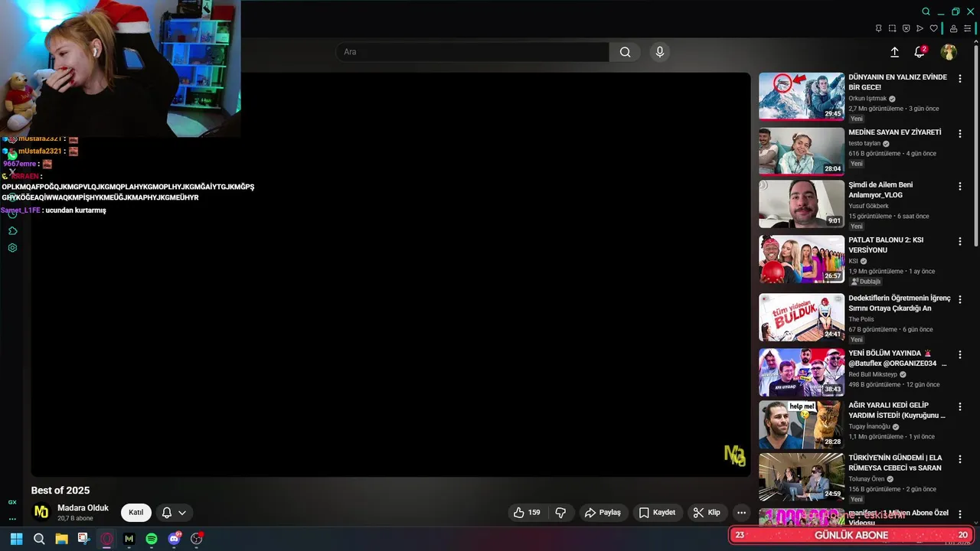
Task: Open the Orkun Işıtmak channel name
Action: (867, 99)
